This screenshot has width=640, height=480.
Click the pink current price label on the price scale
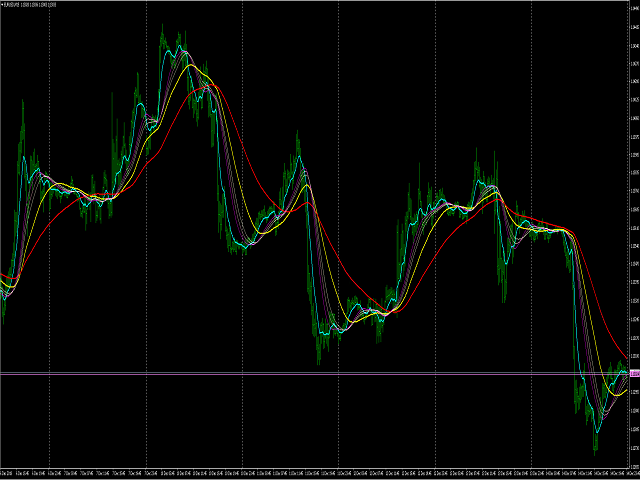point(635,373)
